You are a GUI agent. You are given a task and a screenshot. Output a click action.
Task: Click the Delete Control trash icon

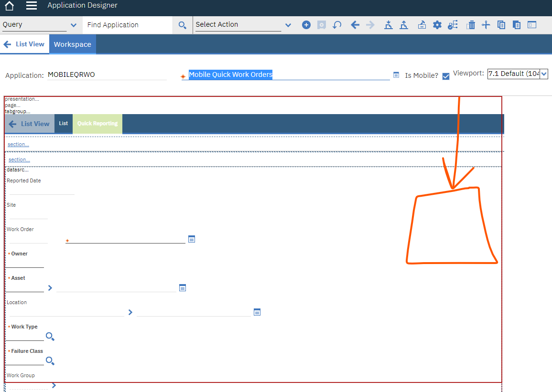point(471,25)
